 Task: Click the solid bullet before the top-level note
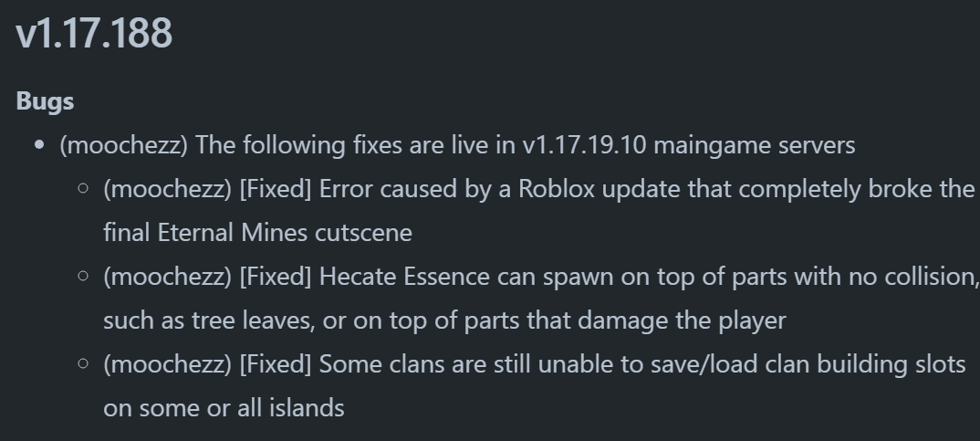39,146
